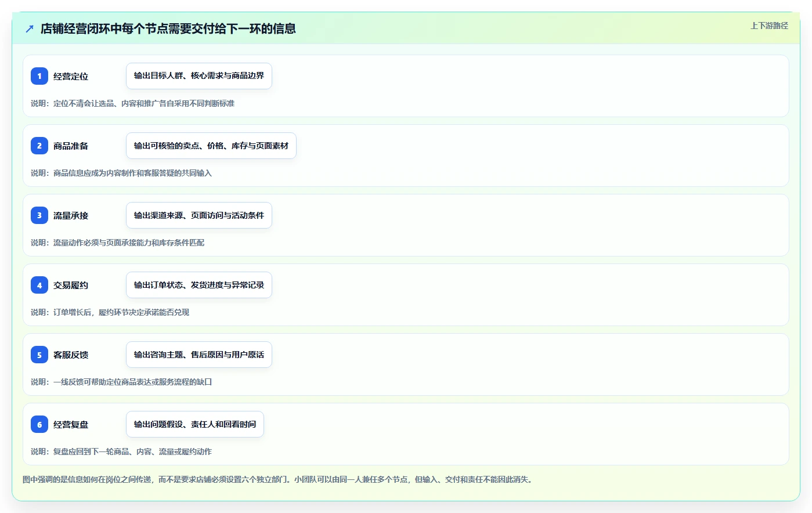Click the number 1 badge for 经营定位
Image resolution: width=812 pixels, height=513 pixels.
coord(39,76)
